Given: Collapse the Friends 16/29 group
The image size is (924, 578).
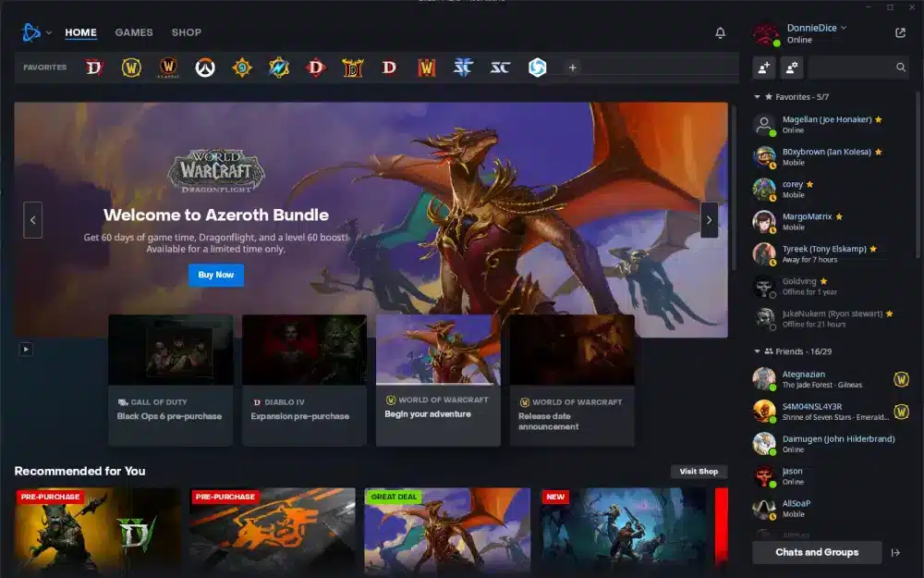Looking at the screenshot, I should pyautogui.click(x=758, y=351).
